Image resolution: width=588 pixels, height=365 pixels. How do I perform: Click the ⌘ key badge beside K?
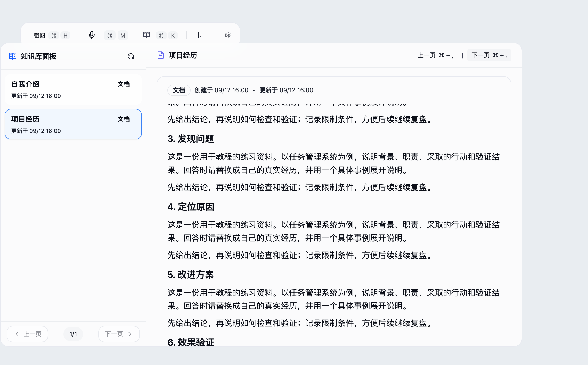tap(161, 35)
